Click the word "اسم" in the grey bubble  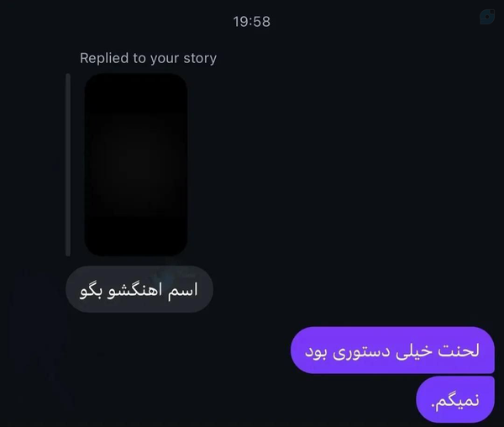(183, 290)
